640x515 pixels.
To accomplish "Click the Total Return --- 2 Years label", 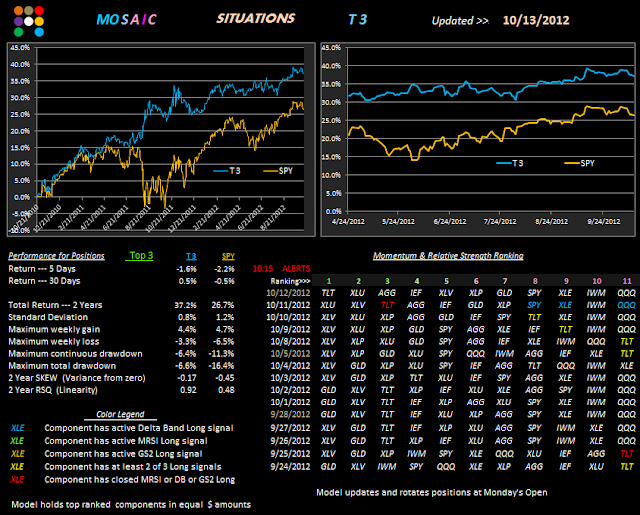I will pos(55,305).
